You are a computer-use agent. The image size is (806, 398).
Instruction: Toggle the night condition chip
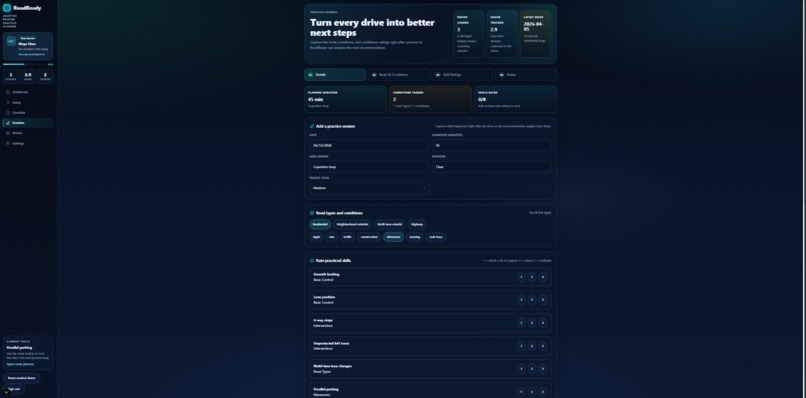click(x=316, y=237)
